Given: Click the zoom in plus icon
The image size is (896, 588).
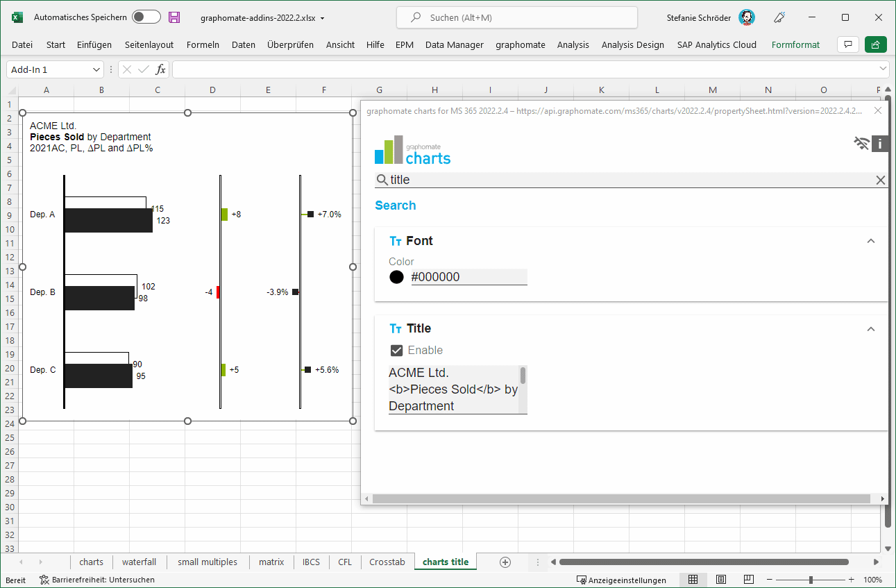Looking at the screenshot, I should 852,580.
